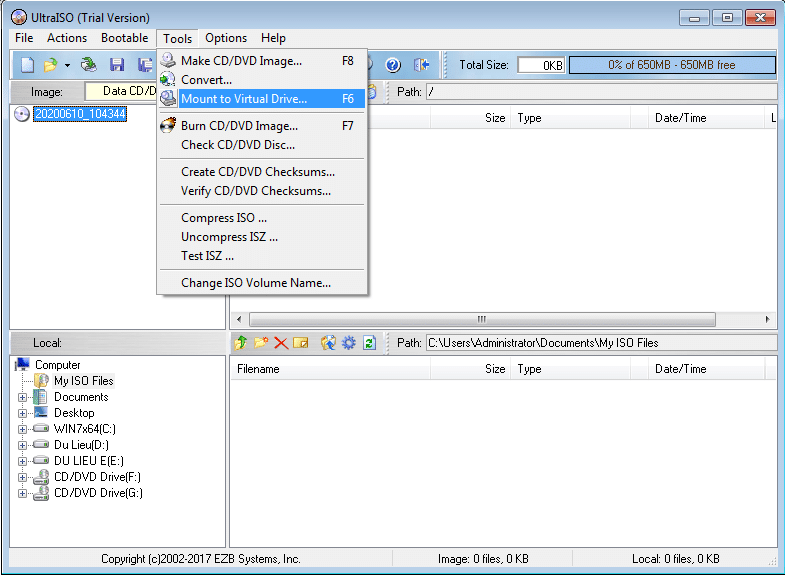Click the Mount to Virtual Drive entry icon
The height and width of the screenshot is (577, 785).
[x=168, y=98]
